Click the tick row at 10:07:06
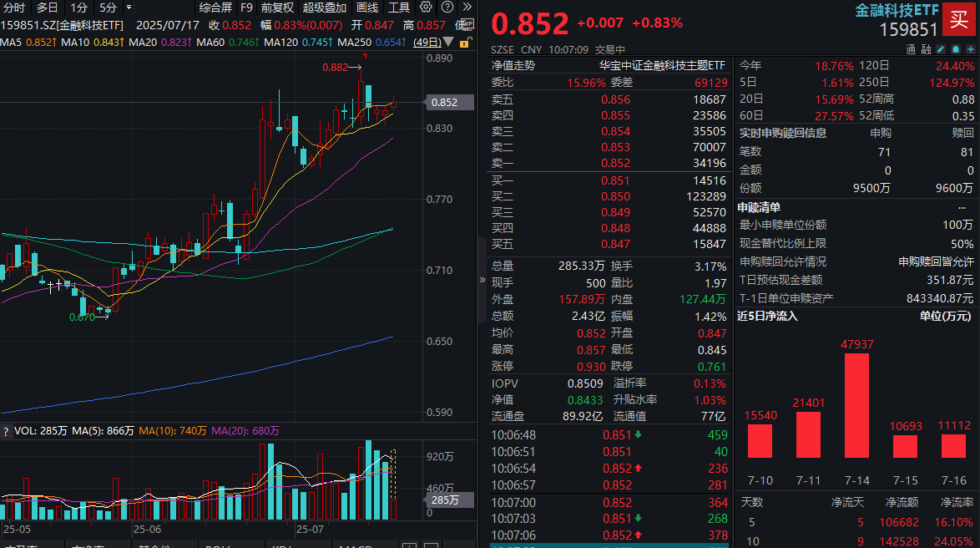 point(609,535)
